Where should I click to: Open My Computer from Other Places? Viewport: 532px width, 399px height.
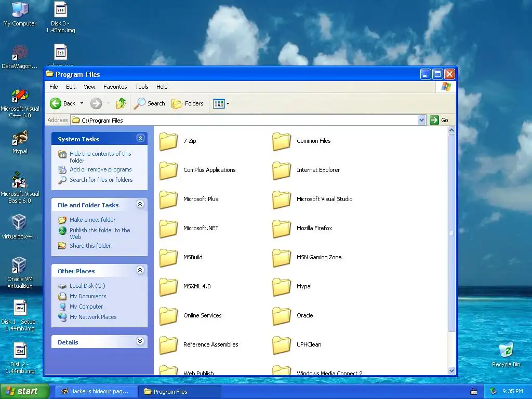[x=86, y=307]
